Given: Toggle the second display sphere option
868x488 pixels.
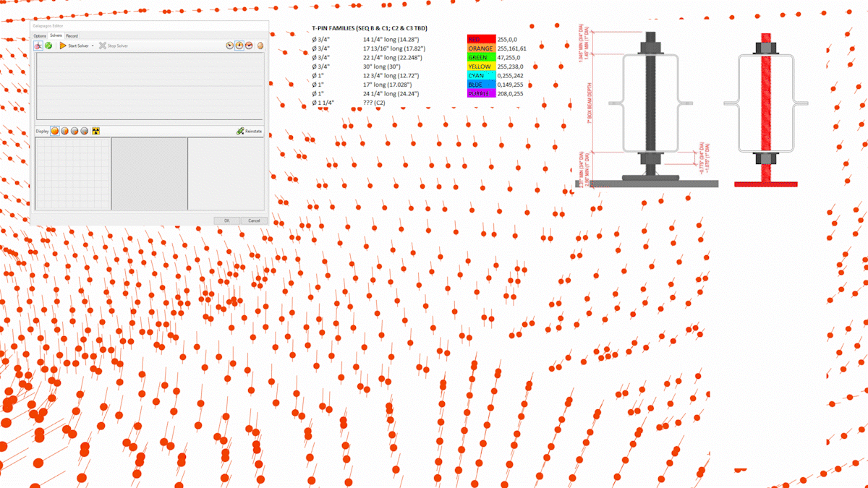Looking at the screenshot, I should (x=64, y=132).
